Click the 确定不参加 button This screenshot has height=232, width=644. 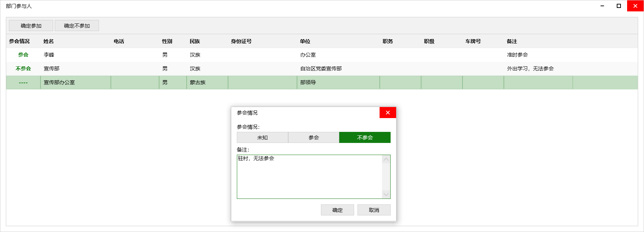[77, 26]
